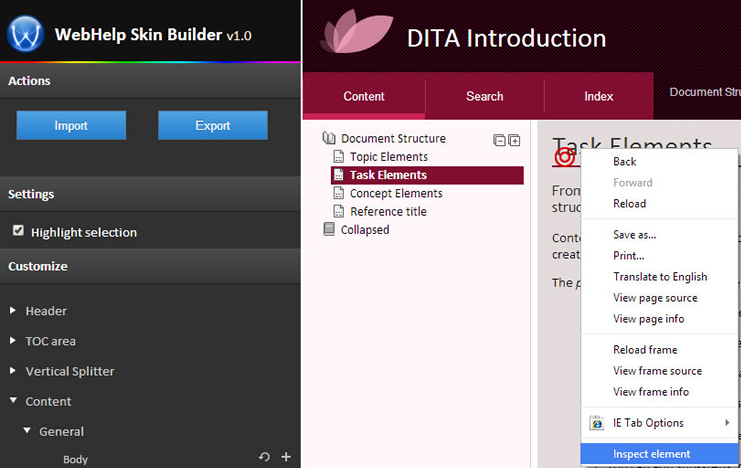Toggle Highlight selection checkbox
Viewport: 741px width, 468px height.
tap(18, 231)
